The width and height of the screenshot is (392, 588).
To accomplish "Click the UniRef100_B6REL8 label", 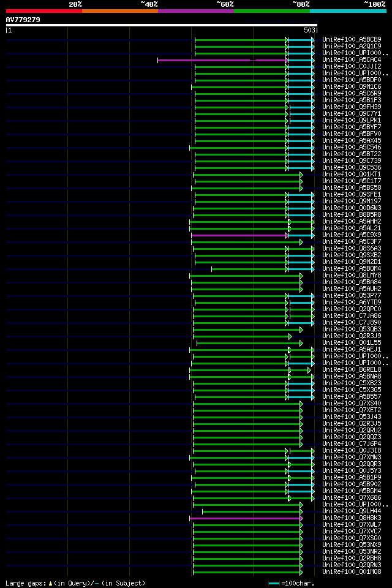I will click(352, 370).
